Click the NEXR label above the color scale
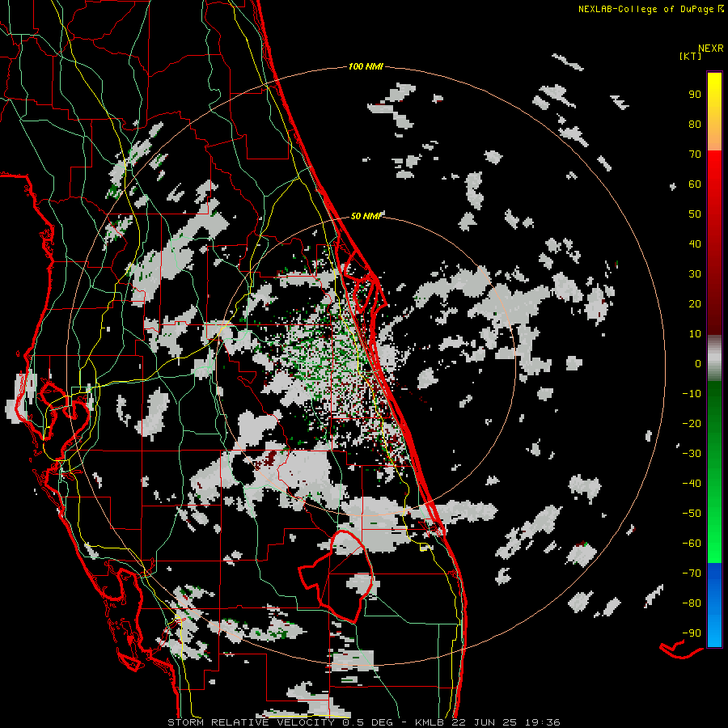728x728 pixels. 710,49
